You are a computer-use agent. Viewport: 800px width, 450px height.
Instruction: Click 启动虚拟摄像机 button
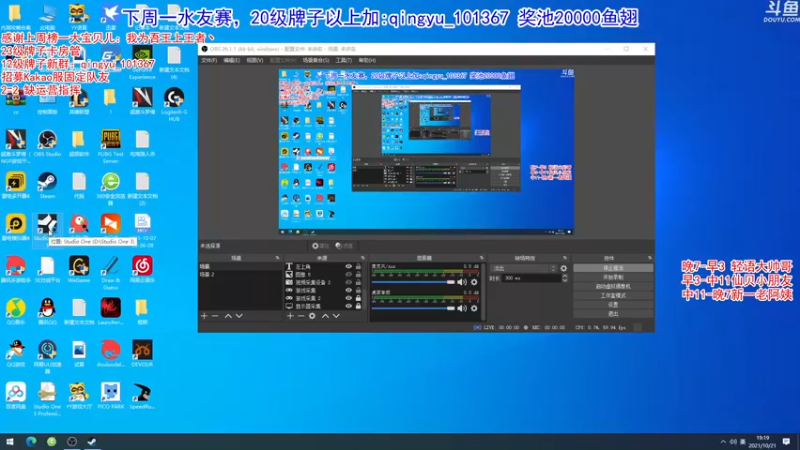coord(613,286)
